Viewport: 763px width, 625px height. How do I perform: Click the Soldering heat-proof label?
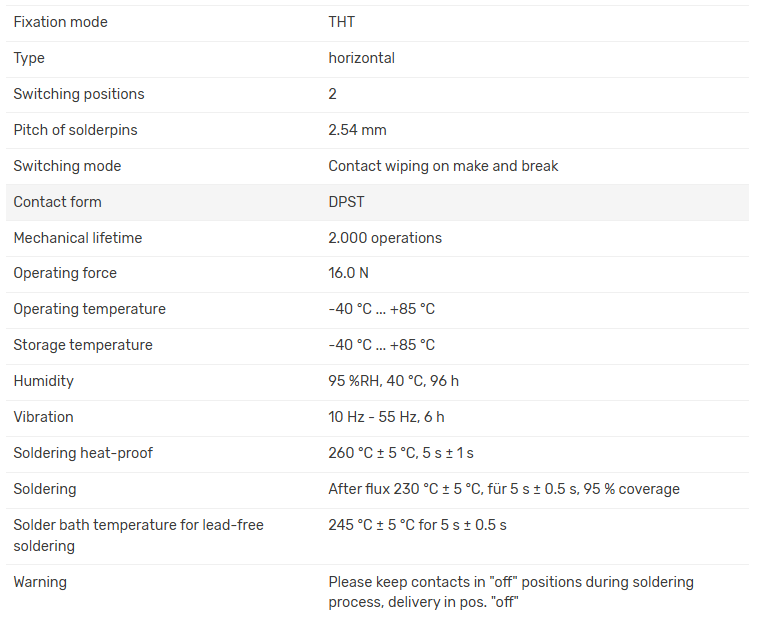[83, 453]
